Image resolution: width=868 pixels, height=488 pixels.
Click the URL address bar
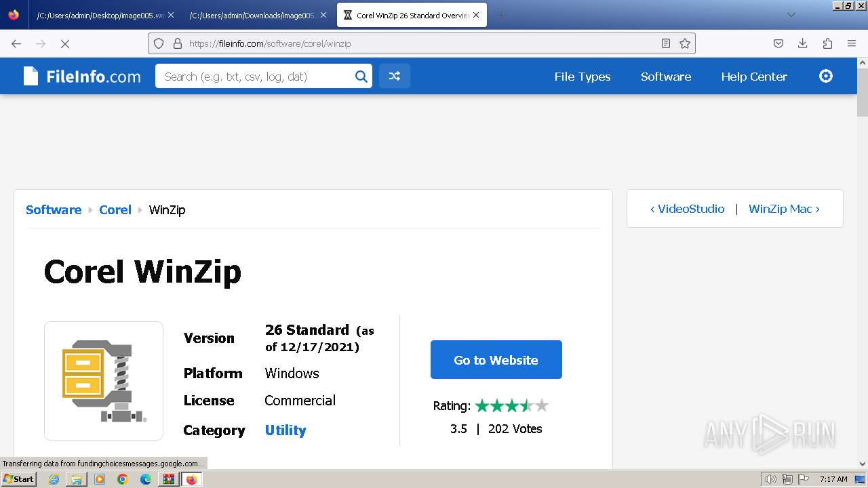(420, 43)
